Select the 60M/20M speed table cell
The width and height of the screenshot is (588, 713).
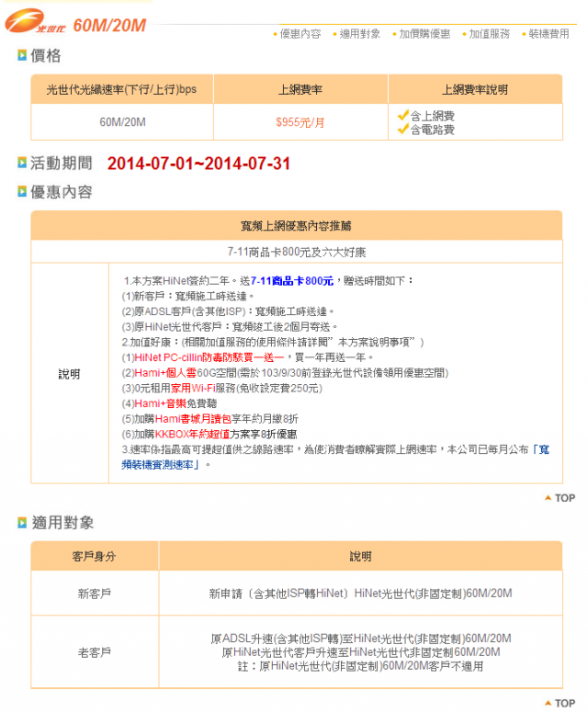click(x=122, y=122)
